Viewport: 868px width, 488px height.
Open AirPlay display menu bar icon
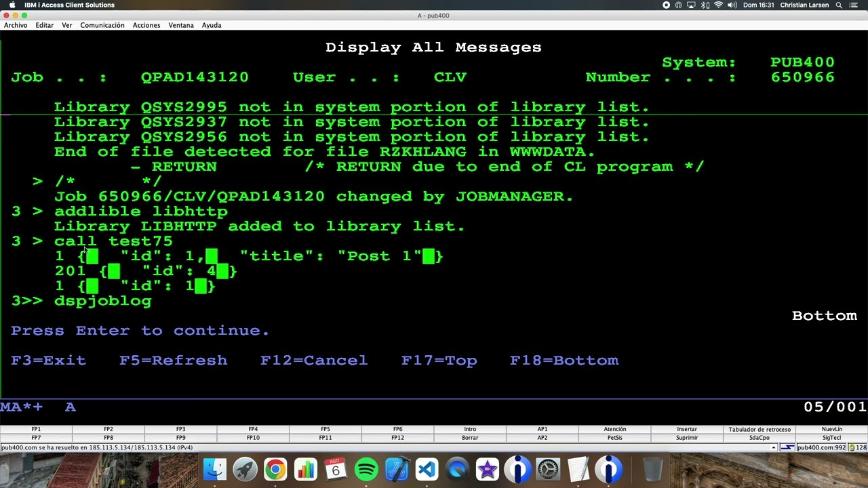coord(691,5)
